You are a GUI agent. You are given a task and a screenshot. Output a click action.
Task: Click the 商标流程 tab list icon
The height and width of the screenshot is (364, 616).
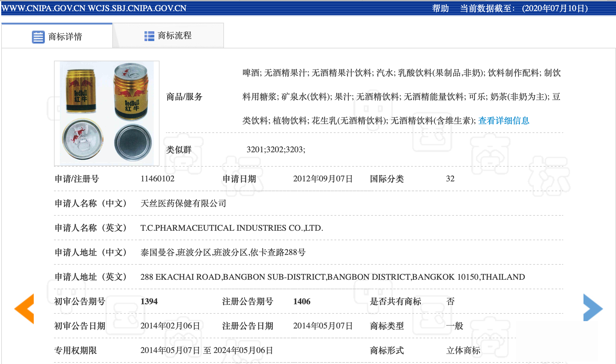tap(149, 36)
